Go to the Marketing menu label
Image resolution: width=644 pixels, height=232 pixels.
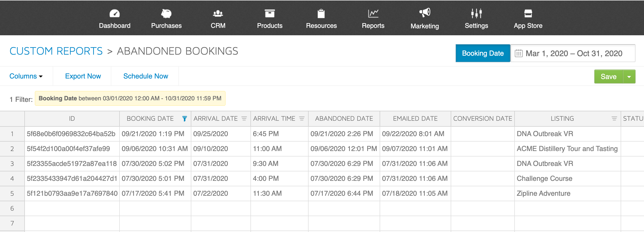(x=425, y=26)
